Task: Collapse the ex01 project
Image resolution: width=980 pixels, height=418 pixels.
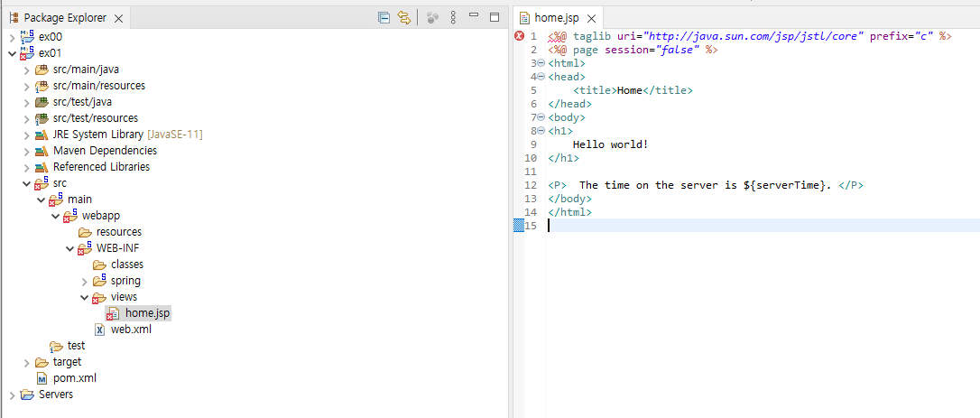Action: click(12, 53)
